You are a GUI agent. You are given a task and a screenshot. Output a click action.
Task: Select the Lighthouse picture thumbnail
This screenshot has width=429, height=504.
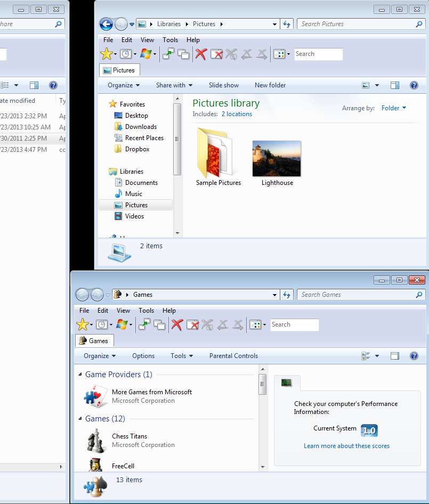[277, 159]
